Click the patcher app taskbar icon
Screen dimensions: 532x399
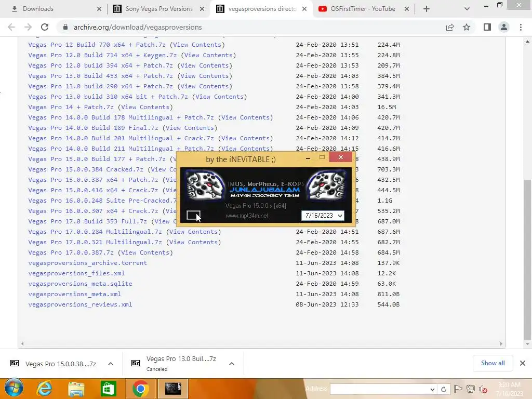point(173,389)
